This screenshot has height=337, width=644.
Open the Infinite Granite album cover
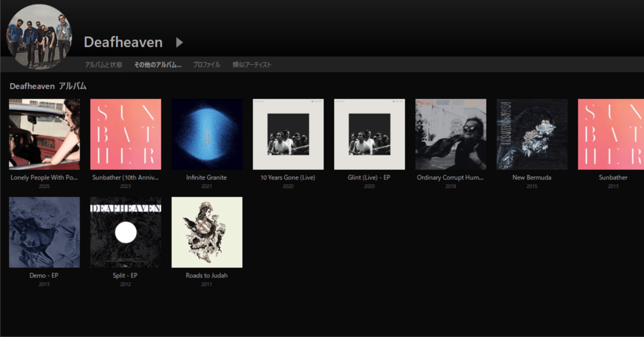click(x=207, y=134)
